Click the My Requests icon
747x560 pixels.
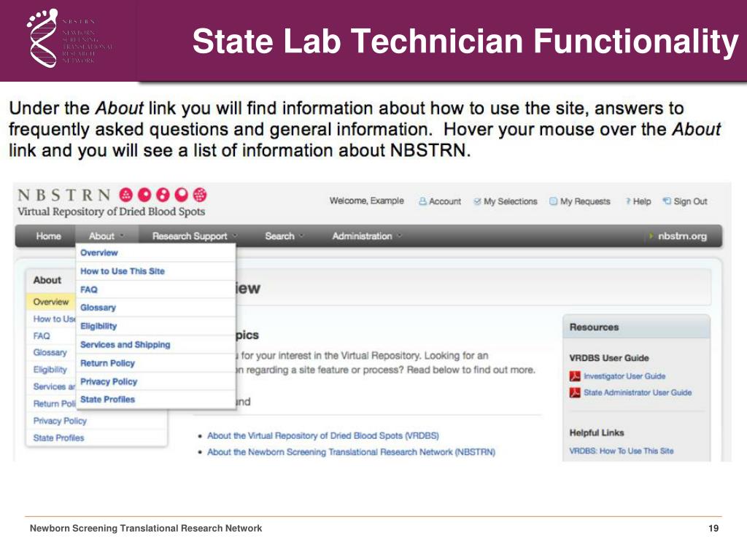(x=553, y=201)
